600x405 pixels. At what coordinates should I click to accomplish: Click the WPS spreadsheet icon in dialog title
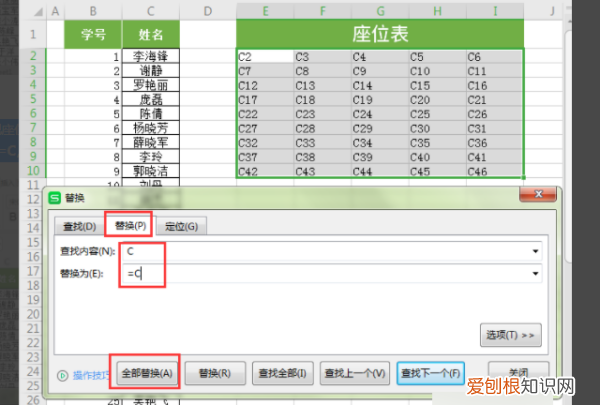tap(54, 198)
